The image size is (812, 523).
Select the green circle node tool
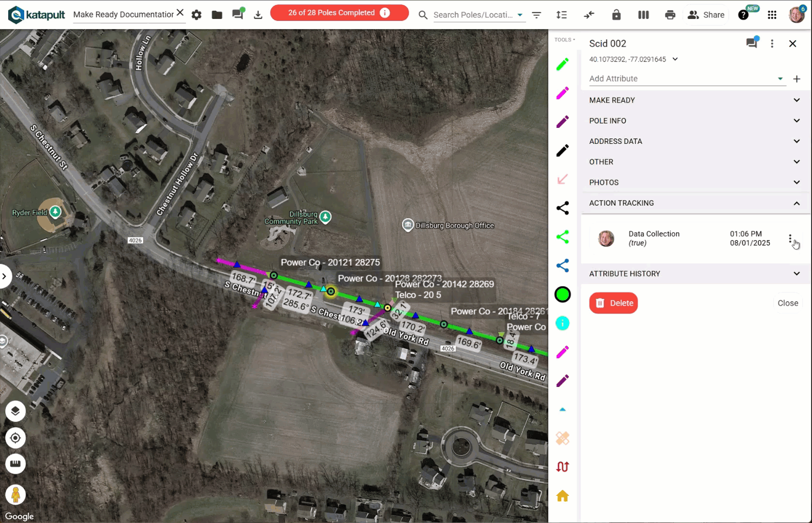tap(562, 294)
